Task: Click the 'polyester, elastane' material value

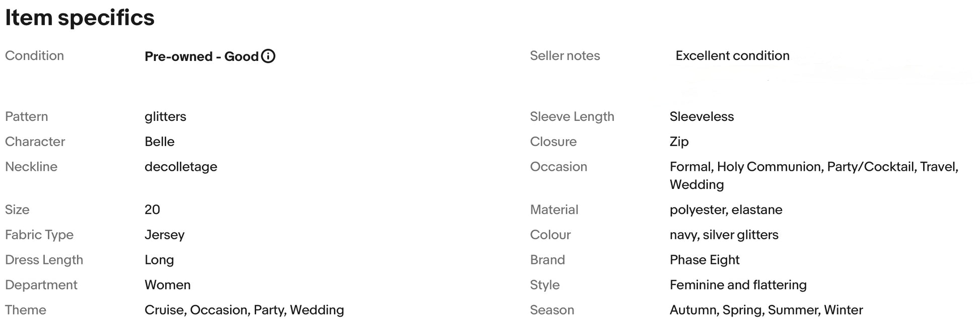Action: tap(726, 210)
